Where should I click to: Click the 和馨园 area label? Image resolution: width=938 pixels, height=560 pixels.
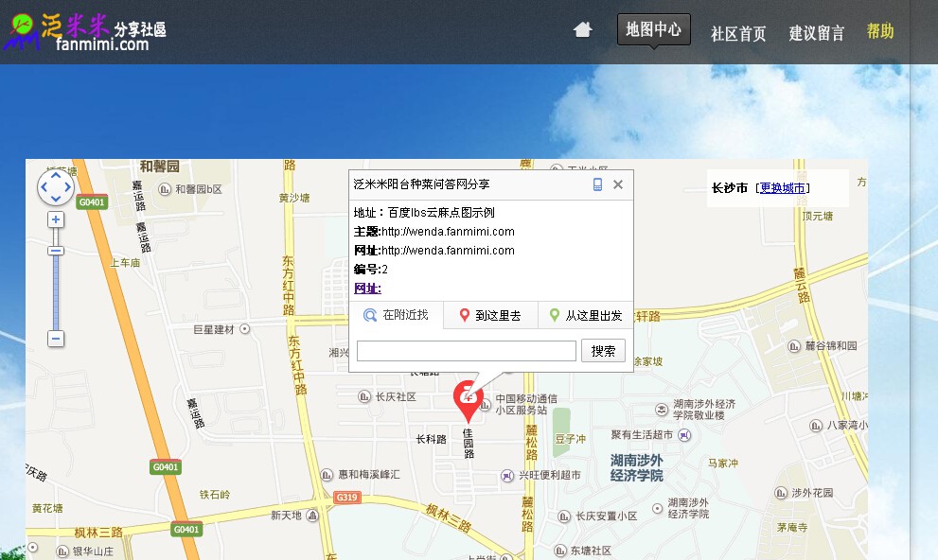tap(160, 166)
